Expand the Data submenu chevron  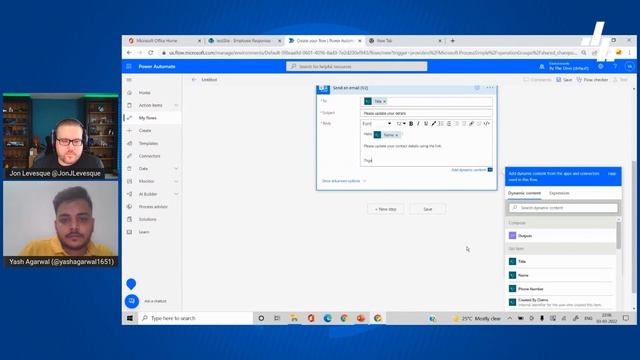(176, 169)
